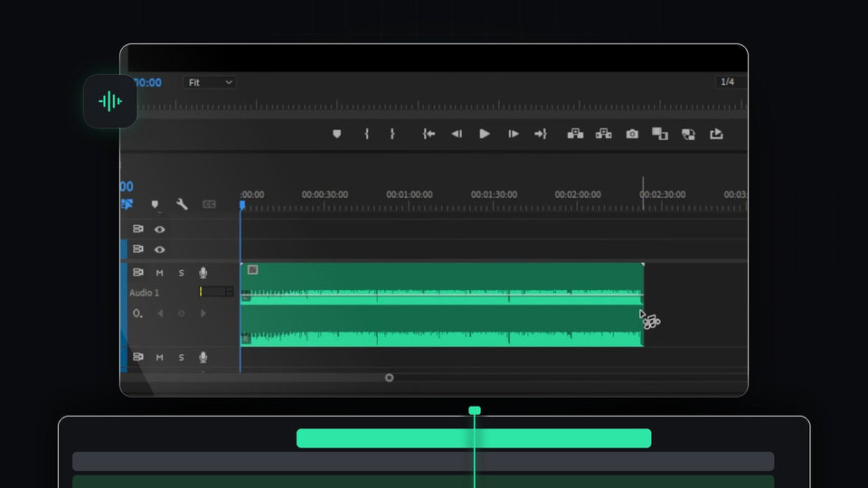Screen dimensions: 868x488
Task: Enable voice-over record on the bottom audio track
Action: point(203,357)
